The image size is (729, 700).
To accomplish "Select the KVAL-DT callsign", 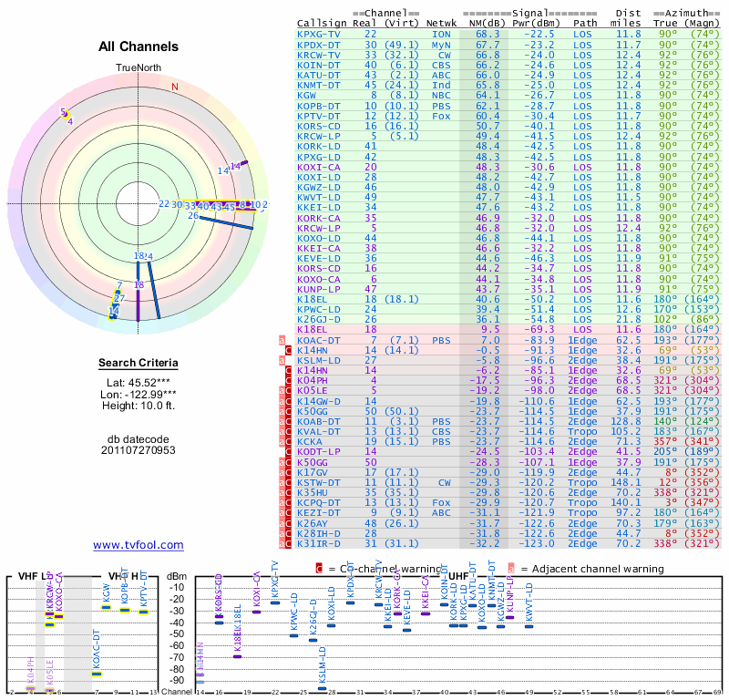I will [319, 432].
